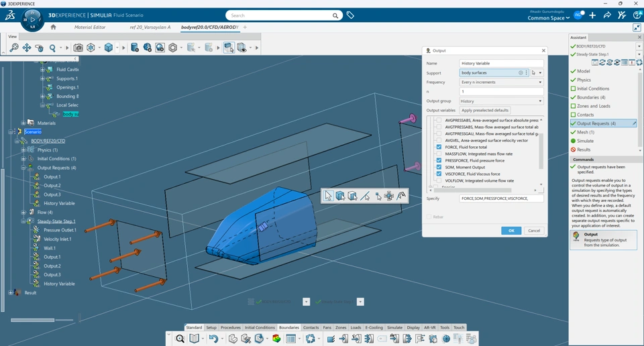Click the Fit All In zoom icon in View toolbar
The image size is (644, 346).
coord(14,48)
